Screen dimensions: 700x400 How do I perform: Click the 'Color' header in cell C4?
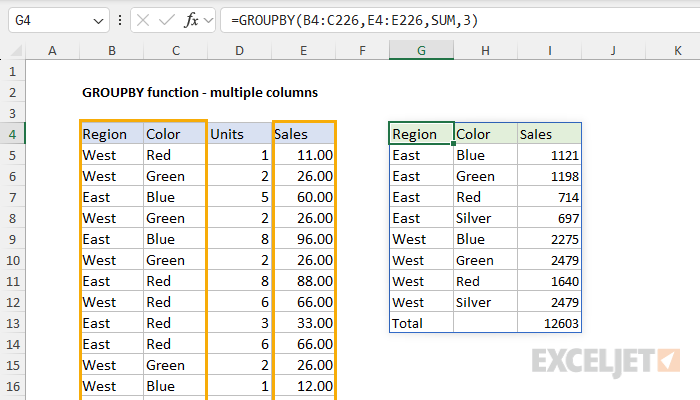(175, 134)
